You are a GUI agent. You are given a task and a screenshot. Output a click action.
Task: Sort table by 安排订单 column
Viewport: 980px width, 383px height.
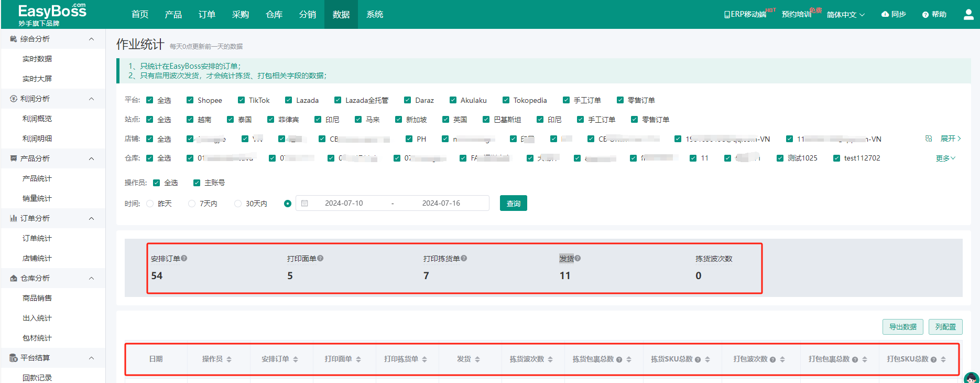pyautogui.click(x=296, y=359)
